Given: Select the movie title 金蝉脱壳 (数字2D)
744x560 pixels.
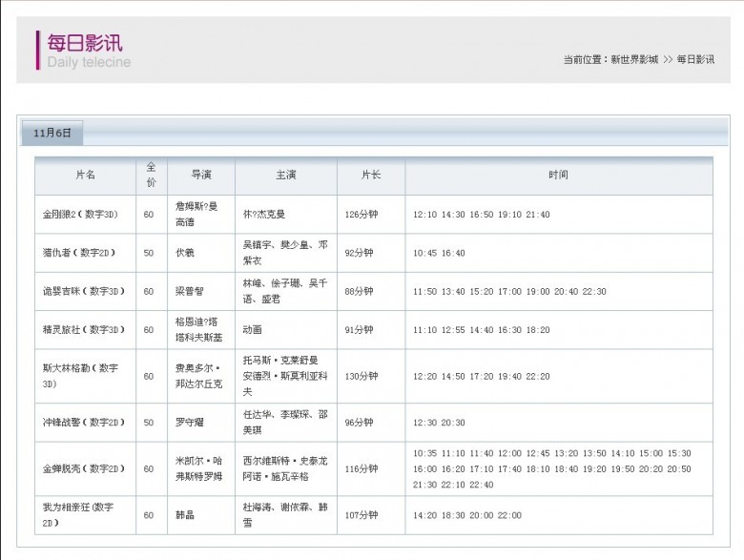Looking at the screenshot, I should tap(84, 468).
